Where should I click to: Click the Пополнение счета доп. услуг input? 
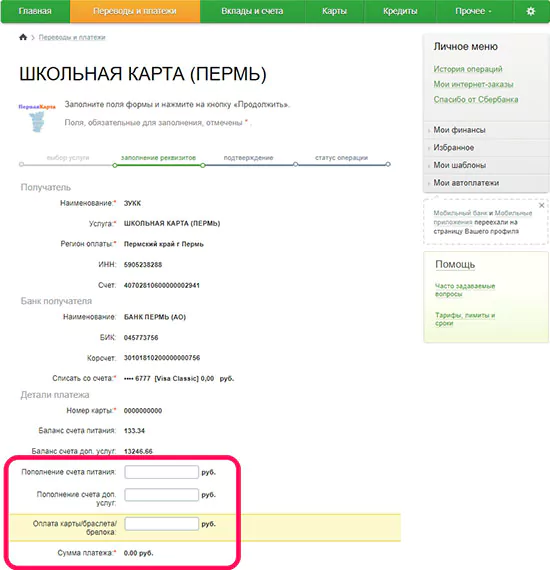pyautogui.click(x=161, y=495)
